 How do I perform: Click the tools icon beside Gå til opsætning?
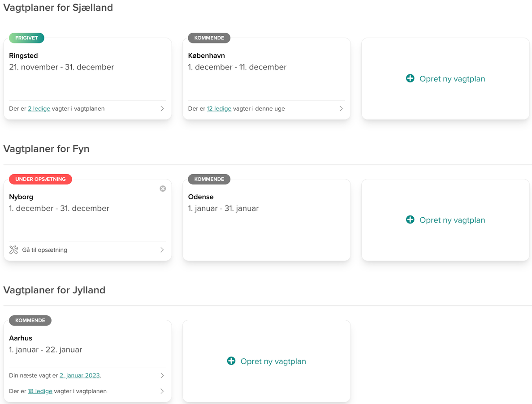14,249
